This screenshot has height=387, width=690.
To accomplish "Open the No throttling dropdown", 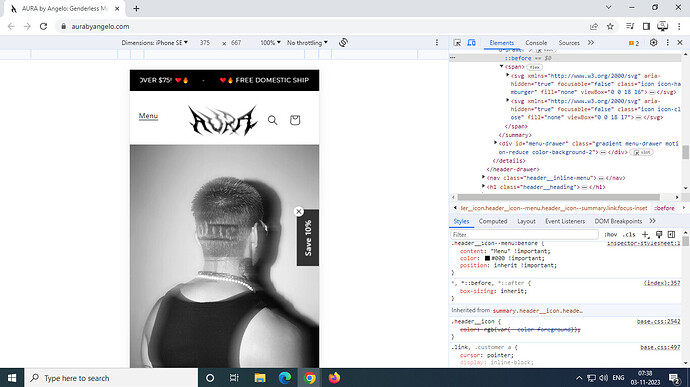I will pos(307,43).
